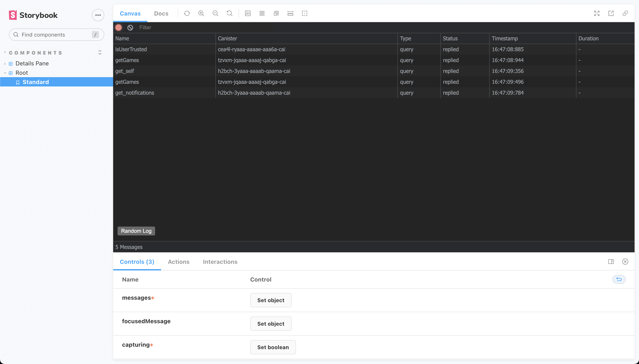The width and height of the screenshot is (639, 364).
Task: Collapse the COMPONENTS section header
Action: point(35,53)
